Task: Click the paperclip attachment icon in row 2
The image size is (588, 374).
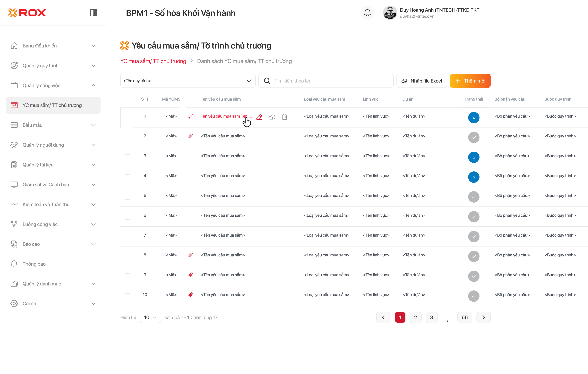Action: point(190,136)
